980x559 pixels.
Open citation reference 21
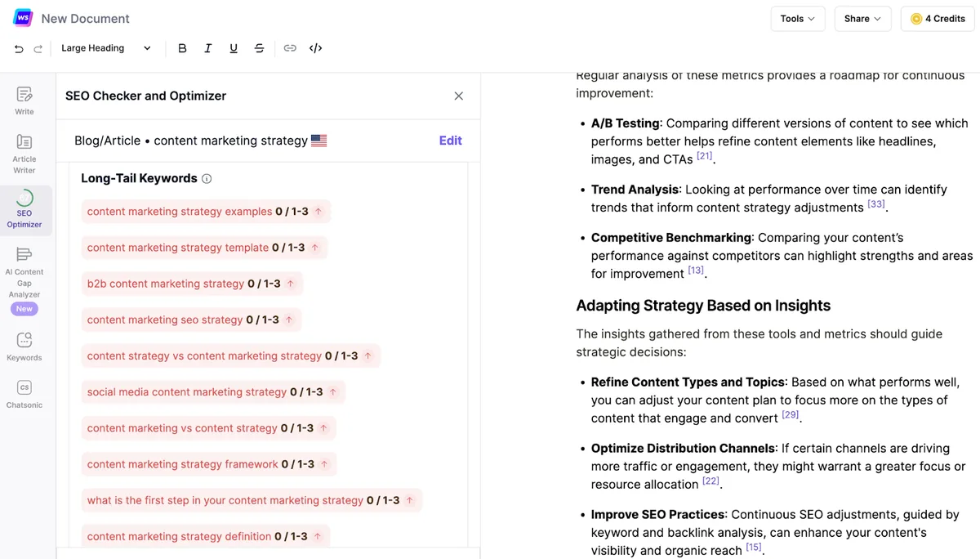coord(705,155)
